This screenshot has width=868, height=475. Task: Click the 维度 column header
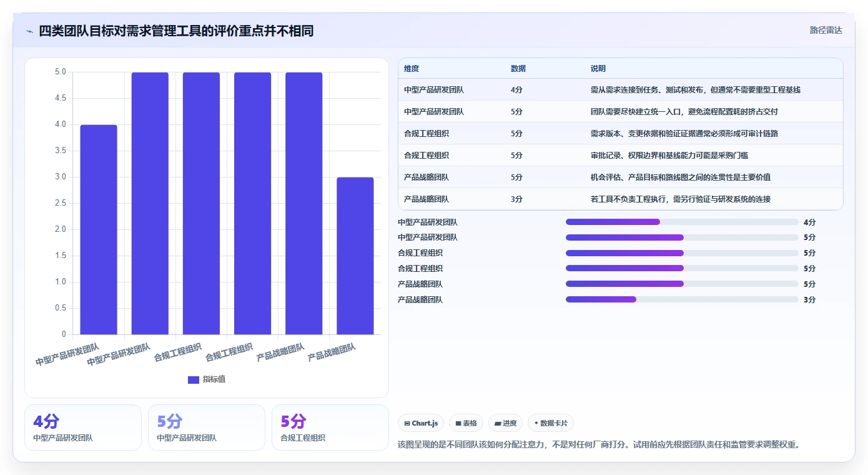412,69
